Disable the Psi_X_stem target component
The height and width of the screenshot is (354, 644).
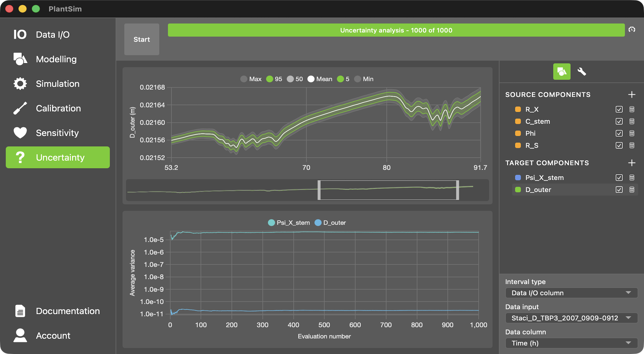pyautogui.click(x=619, y=178)
